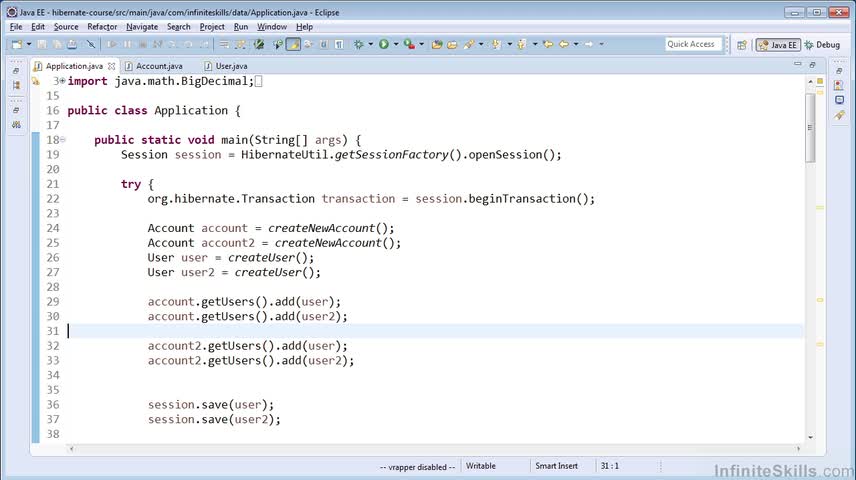The image size is (856, 480).
Task: Click the 31 : 1 cursor position status
Action: [x=610, y=466]
